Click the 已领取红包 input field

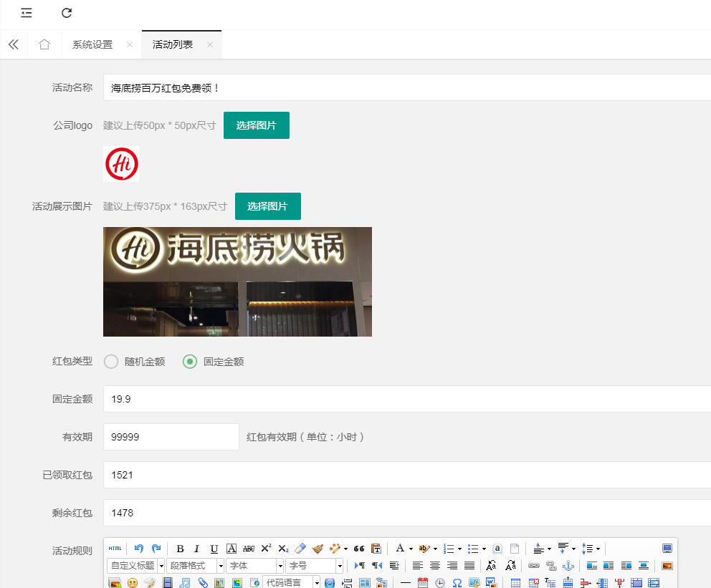click(x=407, y=475)
